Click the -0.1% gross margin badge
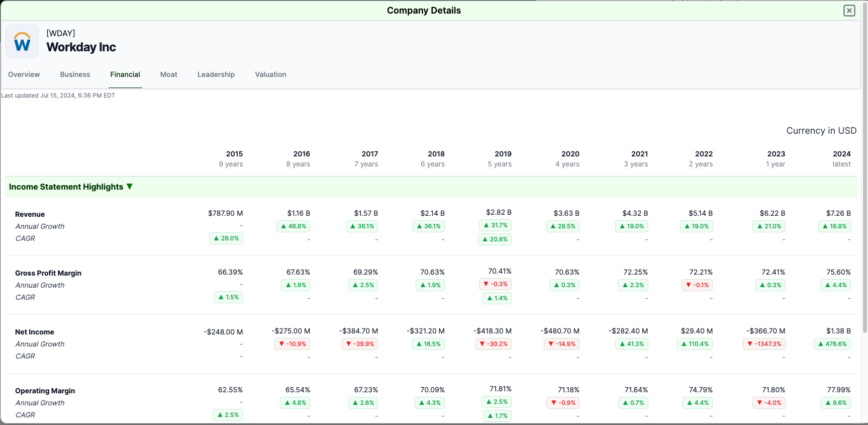The image size is (868, 425). coord(698,285)
